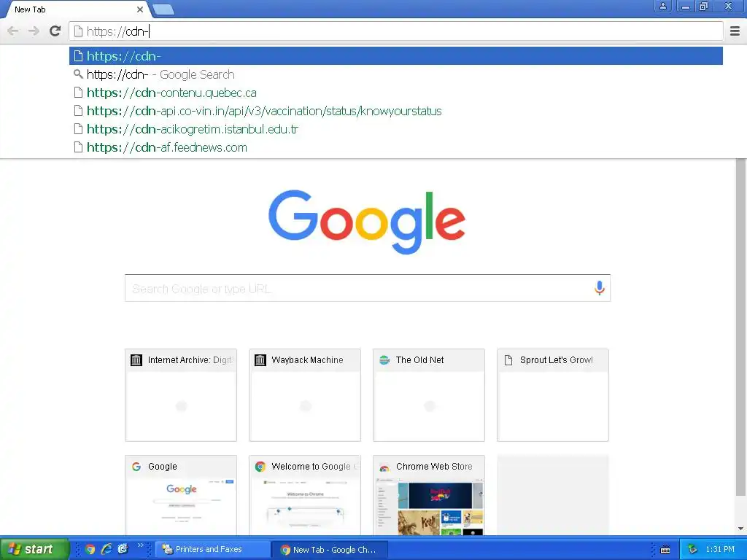
Task: Pick the cdn-af.feednews.com suggestion
Action: pos(396,147)
